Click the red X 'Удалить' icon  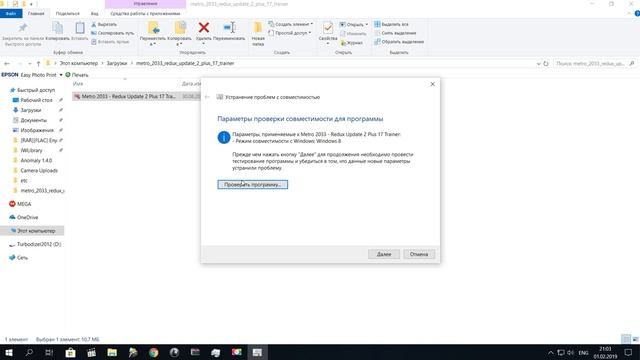point(204,28)
